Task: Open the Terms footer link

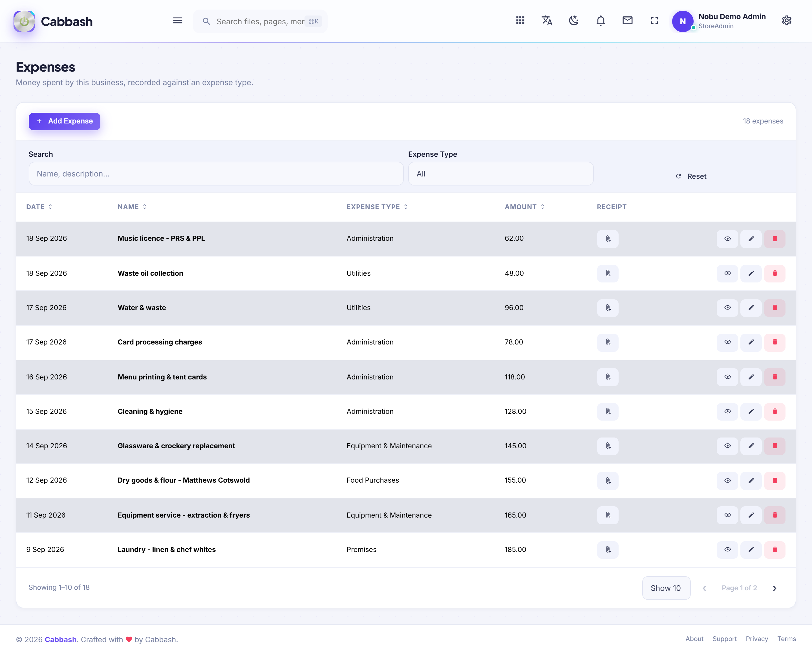Action: click(x=786, y=639)
